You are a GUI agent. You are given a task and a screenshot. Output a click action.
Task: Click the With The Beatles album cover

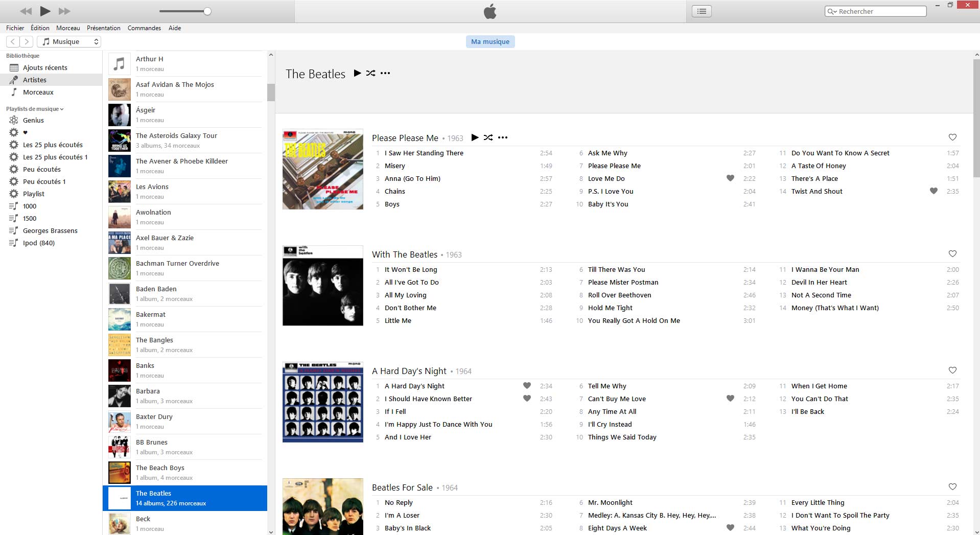click(x=323, y=286)
